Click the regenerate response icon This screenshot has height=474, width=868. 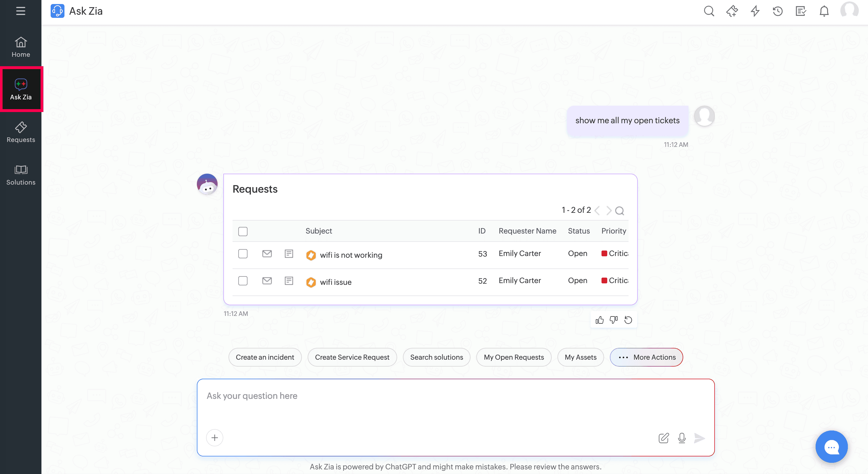coord(628,320)
